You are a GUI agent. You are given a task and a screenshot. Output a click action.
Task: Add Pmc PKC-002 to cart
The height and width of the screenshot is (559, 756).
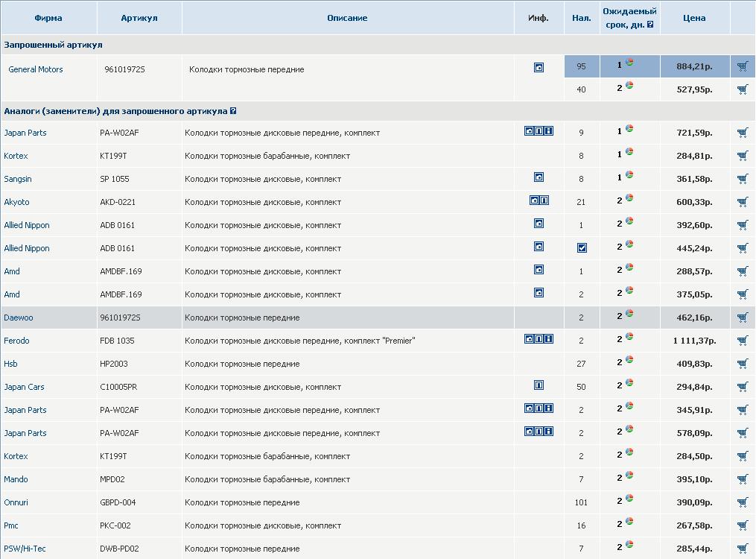pyautogui.click(x=743, y=525)
